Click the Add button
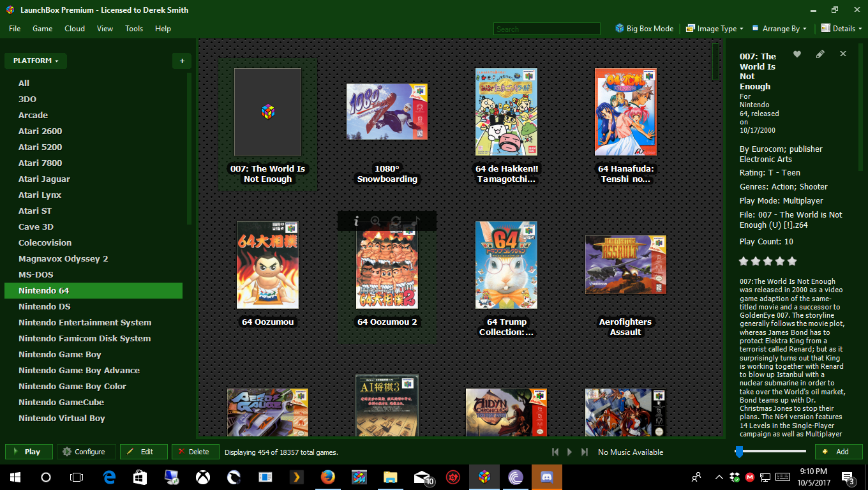 (839, 452)
